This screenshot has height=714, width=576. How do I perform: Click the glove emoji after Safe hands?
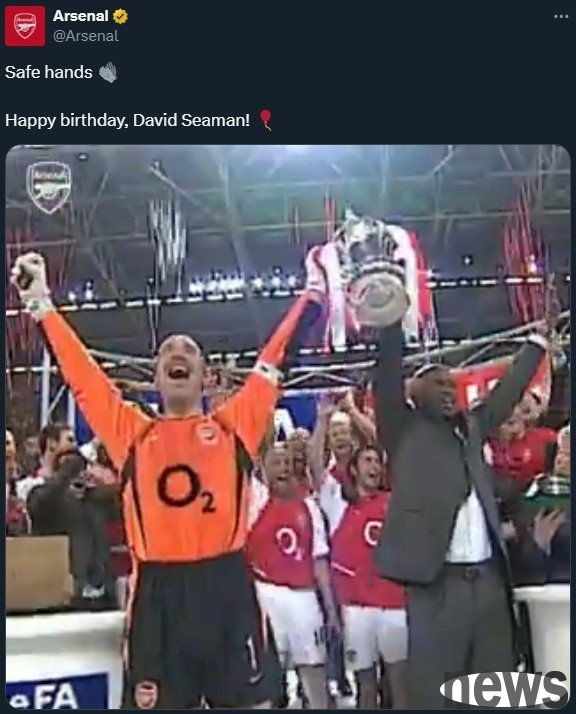108,72
